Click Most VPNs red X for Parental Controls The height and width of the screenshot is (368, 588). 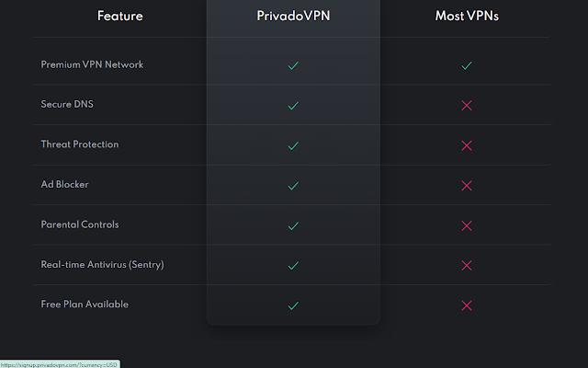point(467,225)
